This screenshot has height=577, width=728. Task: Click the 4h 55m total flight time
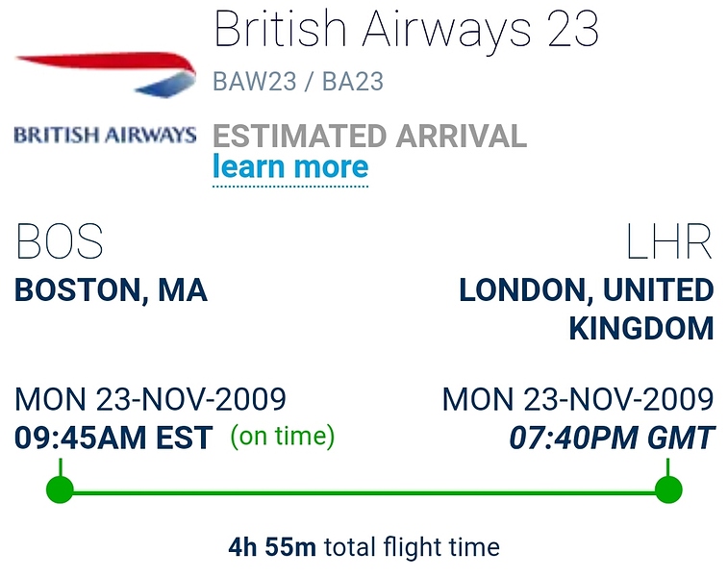pos(272,548)
